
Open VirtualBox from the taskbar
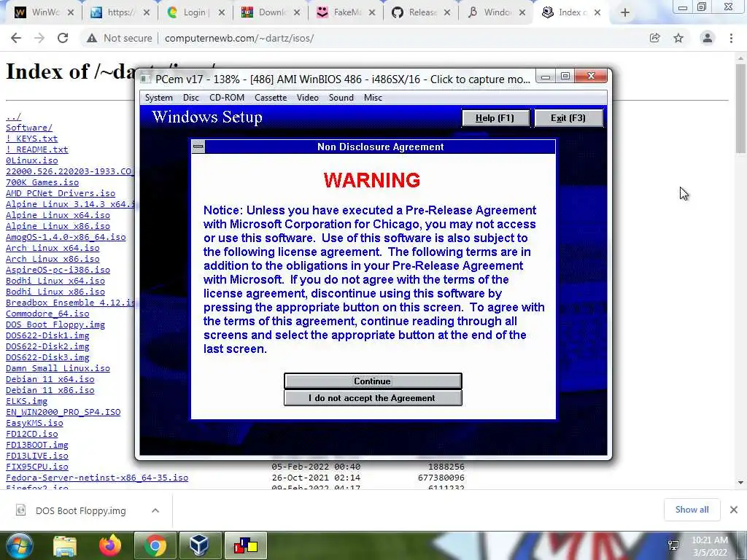(x=199, y=545)
